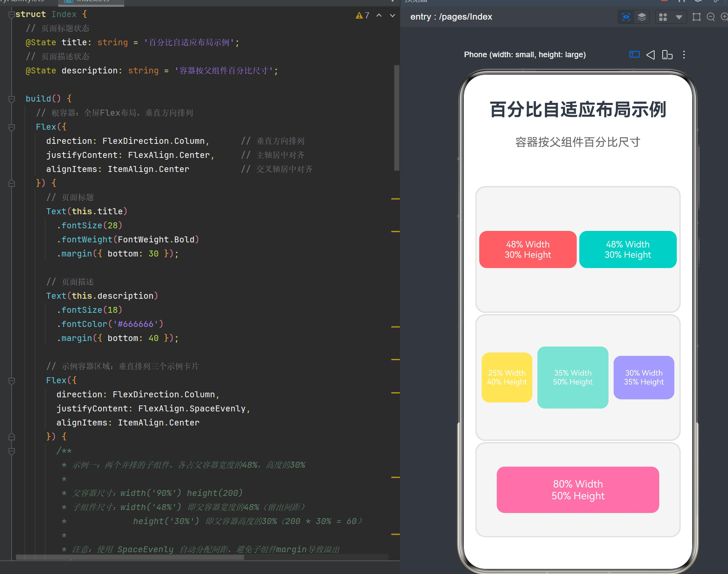Click 'justifyContent: FlexAlign.Center,' line
This screenshot has width=728, height=574.
(130, 155)
